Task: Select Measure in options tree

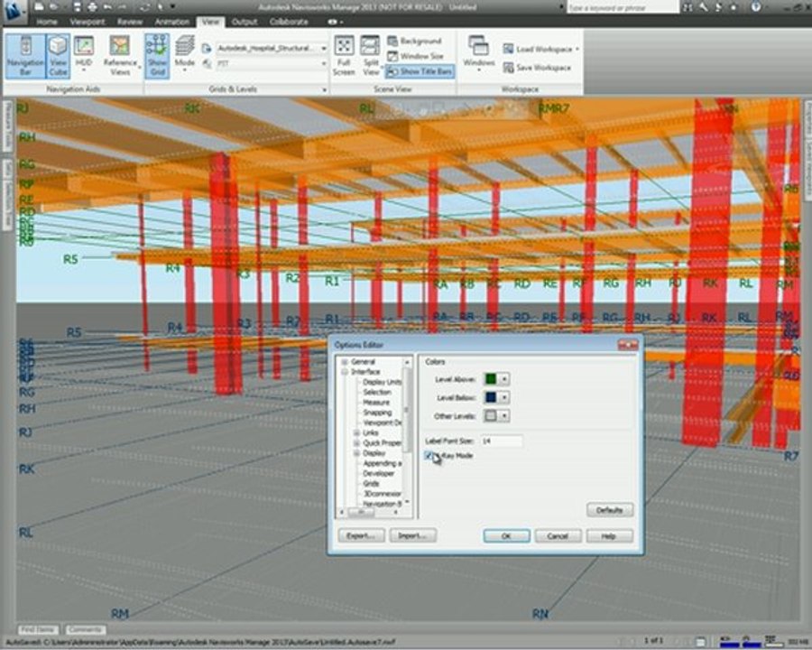Action: tap(376, 403)
